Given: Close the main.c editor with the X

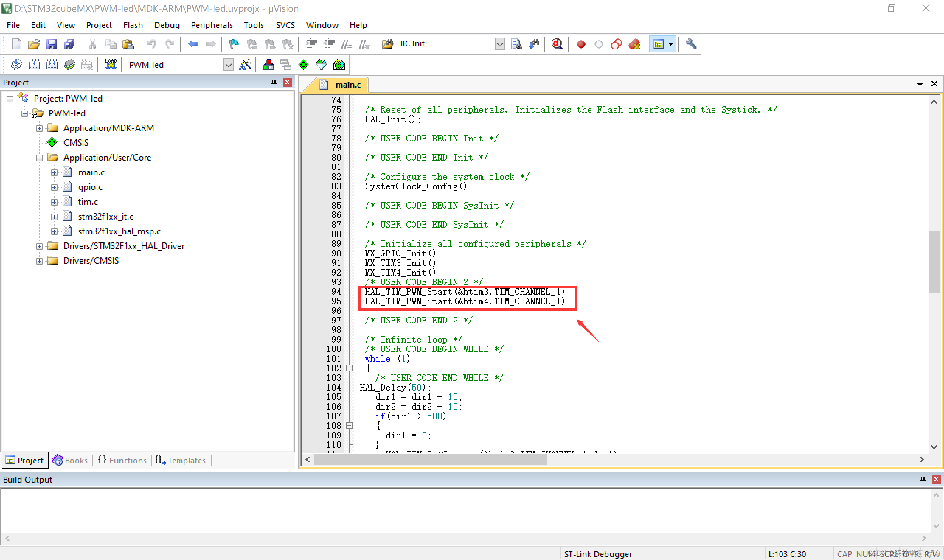Looking at the screenshot, I should tap(934, 84).
